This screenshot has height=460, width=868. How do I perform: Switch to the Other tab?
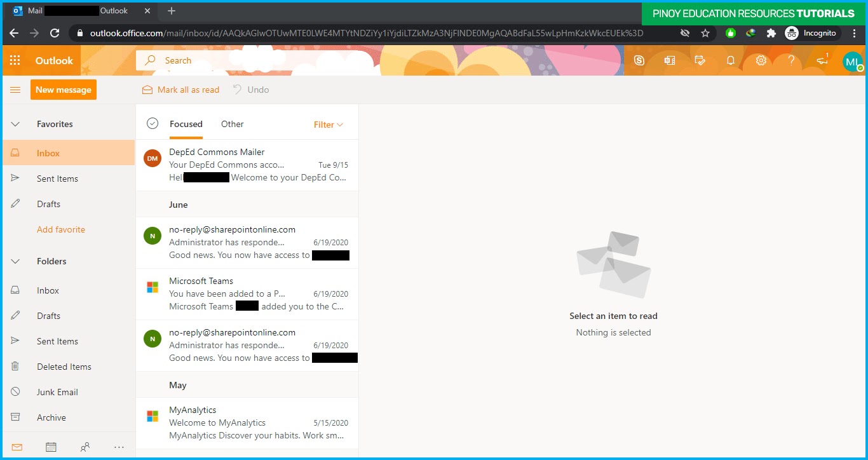233,124
